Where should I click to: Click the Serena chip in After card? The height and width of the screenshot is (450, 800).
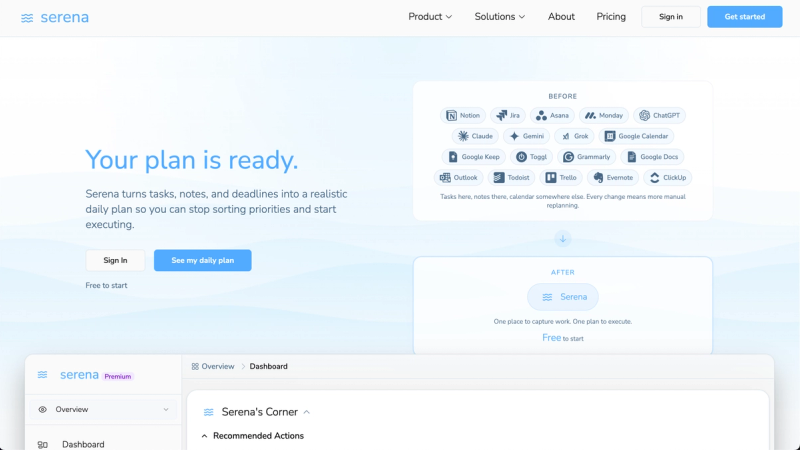[563, 297]
